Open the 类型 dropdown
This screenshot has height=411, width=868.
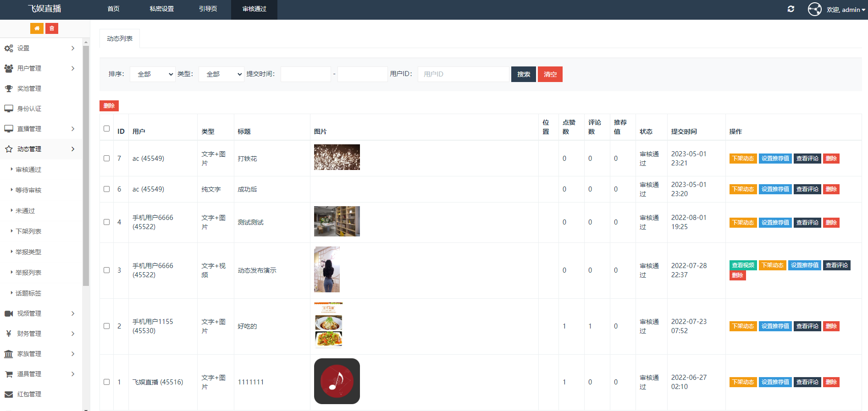click(x=221, y=74)
